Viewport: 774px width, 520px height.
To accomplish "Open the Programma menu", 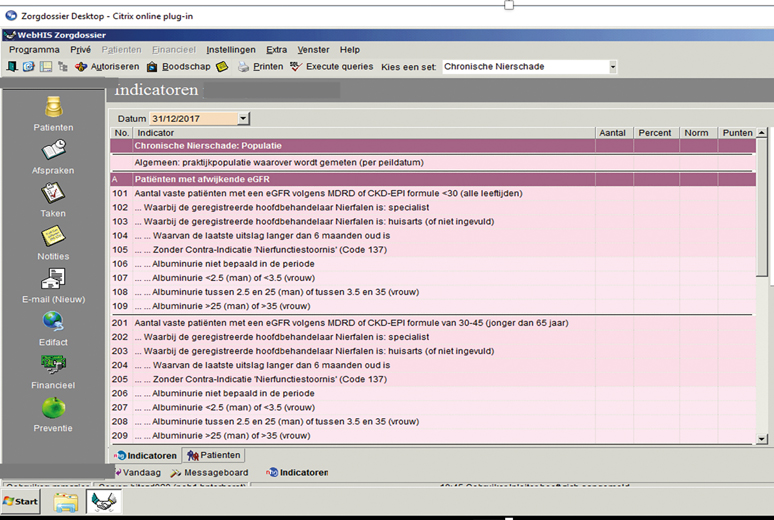I will coord(34,49).
